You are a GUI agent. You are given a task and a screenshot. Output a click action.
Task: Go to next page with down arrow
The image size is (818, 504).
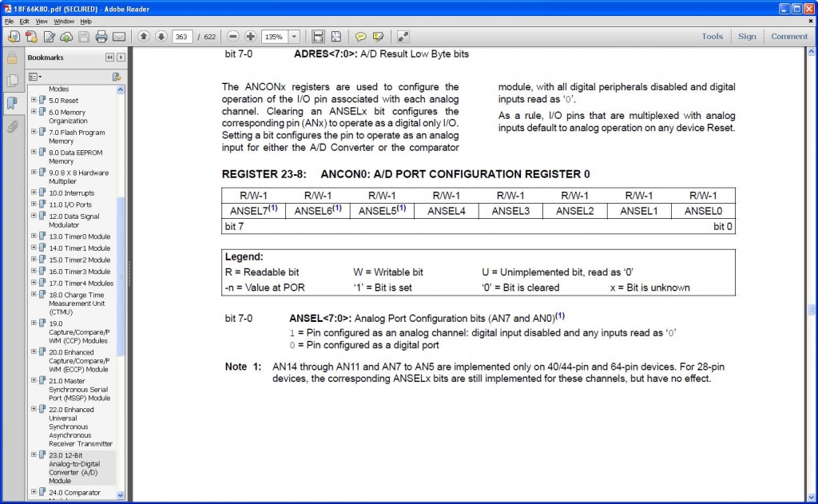[161, 37]
